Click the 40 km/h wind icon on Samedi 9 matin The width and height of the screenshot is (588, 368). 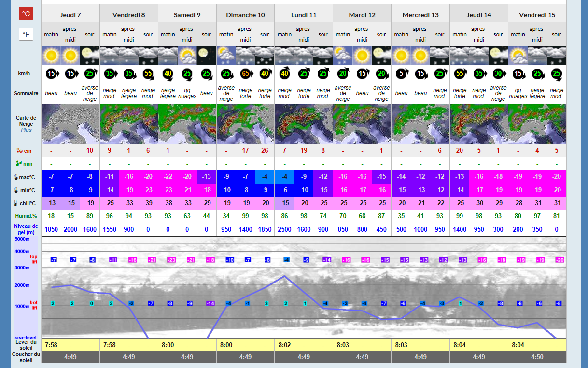pos(168,74)
